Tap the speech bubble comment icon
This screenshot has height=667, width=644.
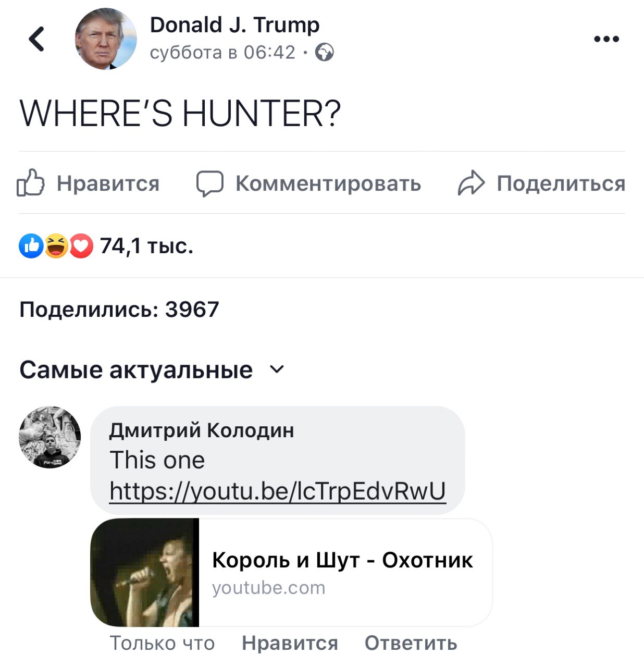click(209, 183)
